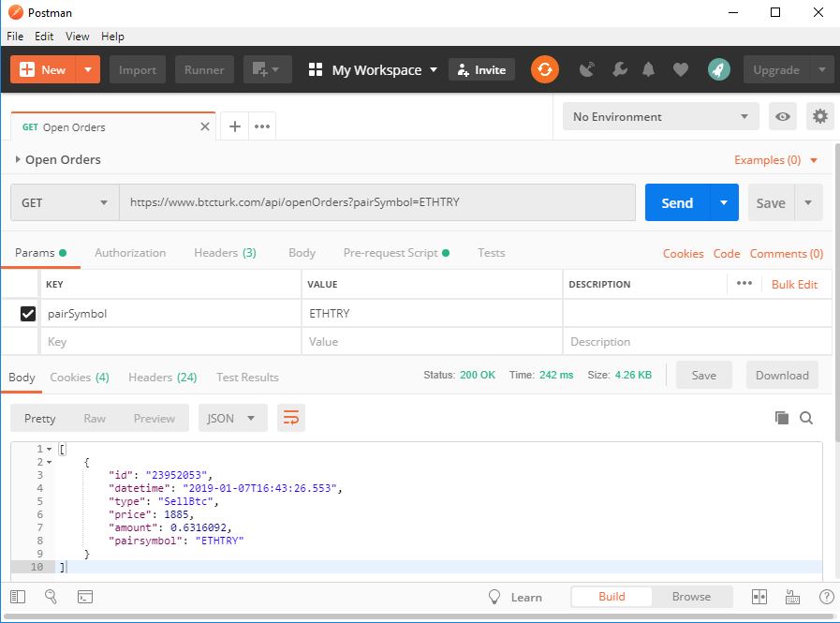The width and height of the screenshot is (840, 623).
Task: Open notifications bell icon
Action: point(648,69)
